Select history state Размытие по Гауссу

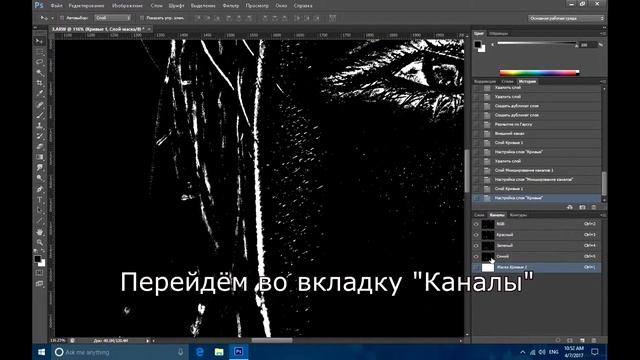point(537,124)
